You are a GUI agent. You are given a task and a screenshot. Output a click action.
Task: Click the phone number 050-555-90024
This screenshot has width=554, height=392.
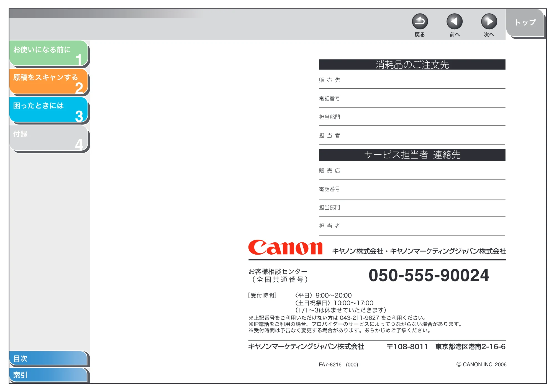(429, 275)
